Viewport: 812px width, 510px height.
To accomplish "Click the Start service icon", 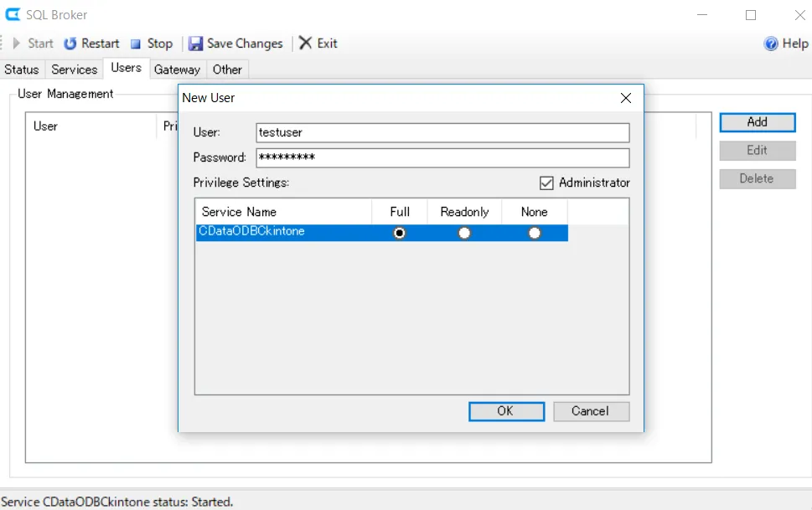I will point(17,43).
